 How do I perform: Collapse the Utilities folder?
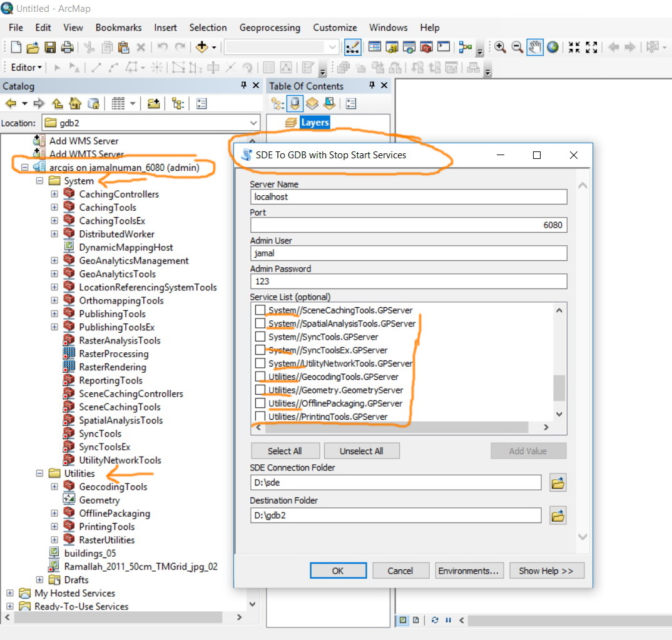coord(39,474)
